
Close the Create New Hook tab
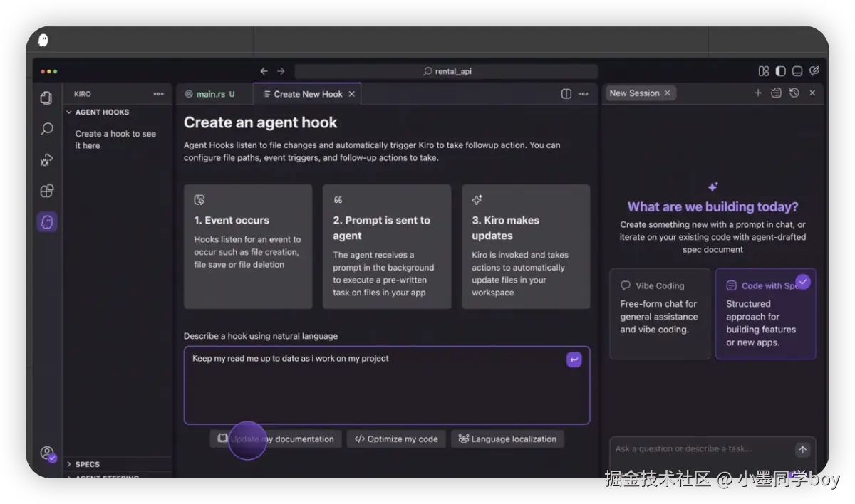pyautogui.click(x=351, y=94)
